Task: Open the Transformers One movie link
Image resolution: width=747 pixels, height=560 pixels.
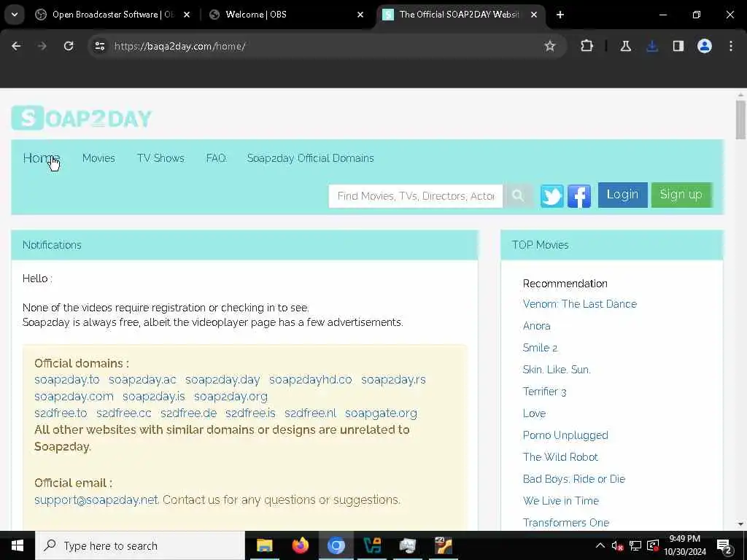Action: (x=566, y=522)
